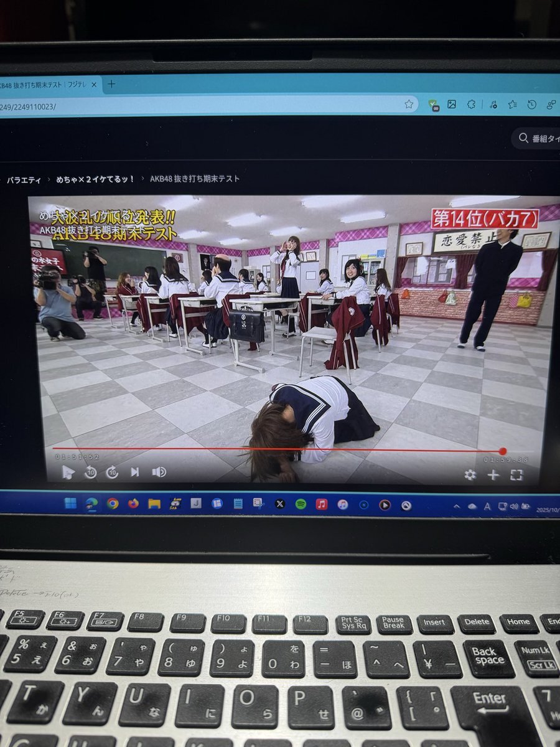Rewind the video 10 seconds
Viewport: 560px width, 747px height.
(90, 472)
